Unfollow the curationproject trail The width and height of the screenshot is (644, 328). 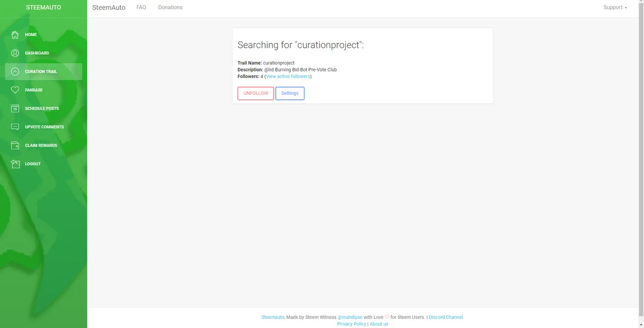256,93
